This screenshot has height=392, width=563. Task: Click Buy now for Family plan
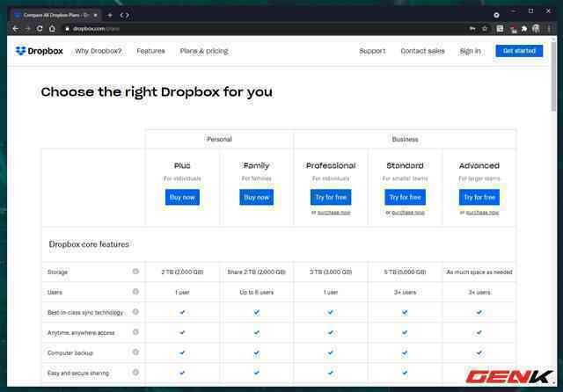pyautogui.click(x=256, y=197)
